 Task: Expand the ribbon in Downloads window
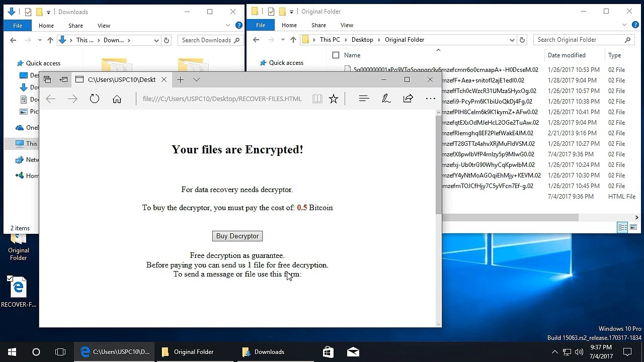[x=228, y=25]
